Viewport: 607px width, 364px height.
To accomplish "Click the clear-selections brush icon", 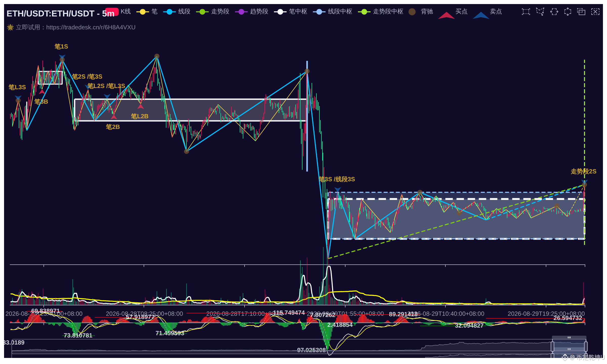I will tap(595, 12).
